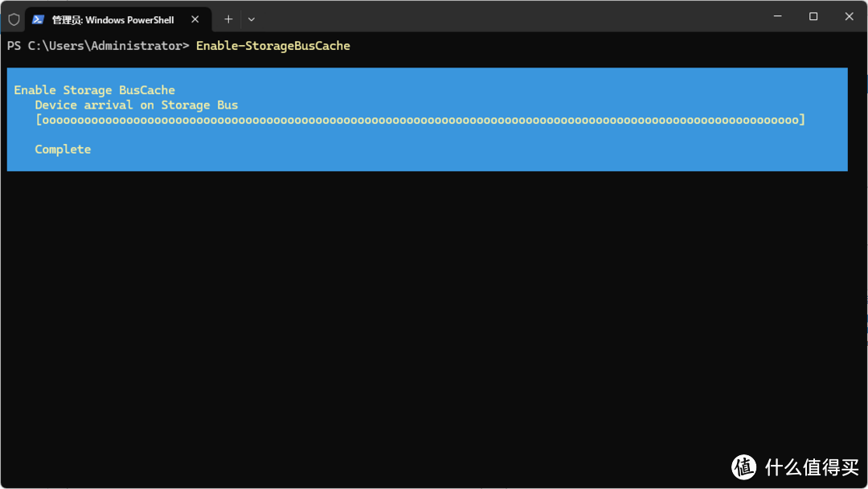
Task: Click the 什么值得买 watermark text
Action: [812, 467]
